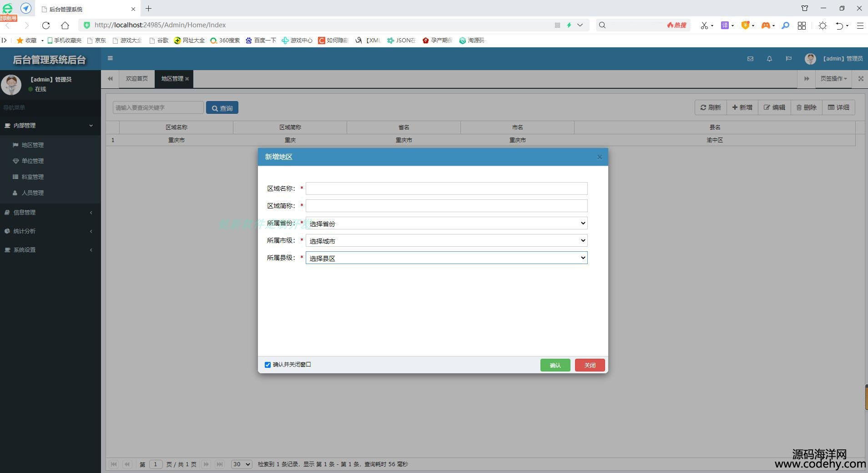Close the 新增地区 dialog with X icon
The width and height of the screenshot is (868, 473).
click(x=600, y=157)
